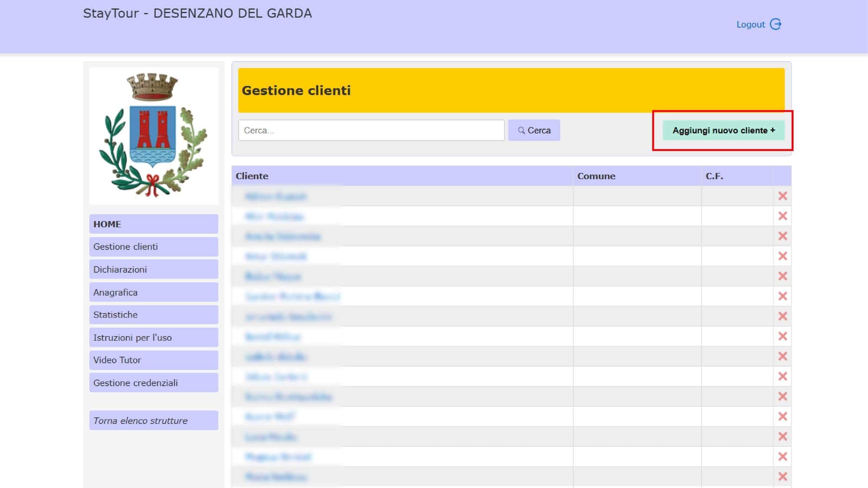868x488 pixels.
Task: Delete the second client row with X
Action: (x=782, y=216)
